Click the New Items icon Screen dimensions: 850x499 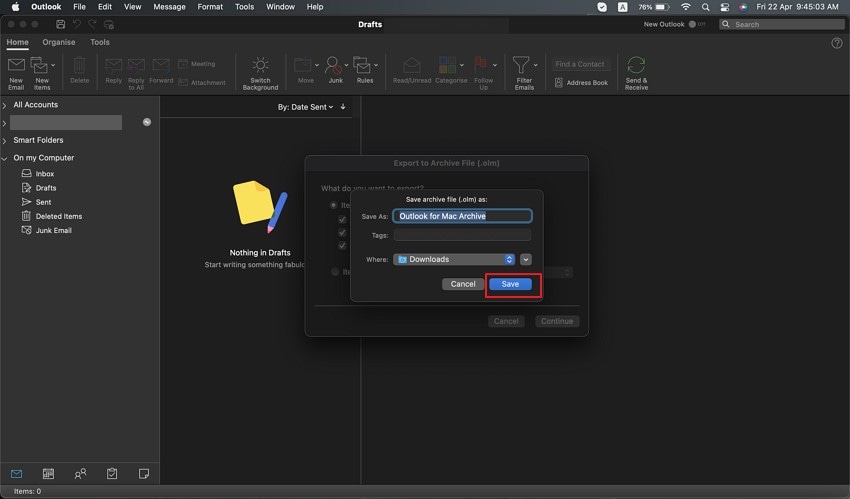click(x=39, y=65)
